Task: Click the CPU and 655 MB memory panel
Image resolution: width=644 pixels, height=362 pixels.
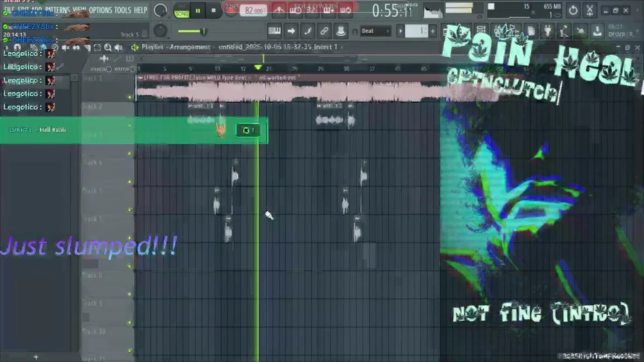Action: (524, 11)
